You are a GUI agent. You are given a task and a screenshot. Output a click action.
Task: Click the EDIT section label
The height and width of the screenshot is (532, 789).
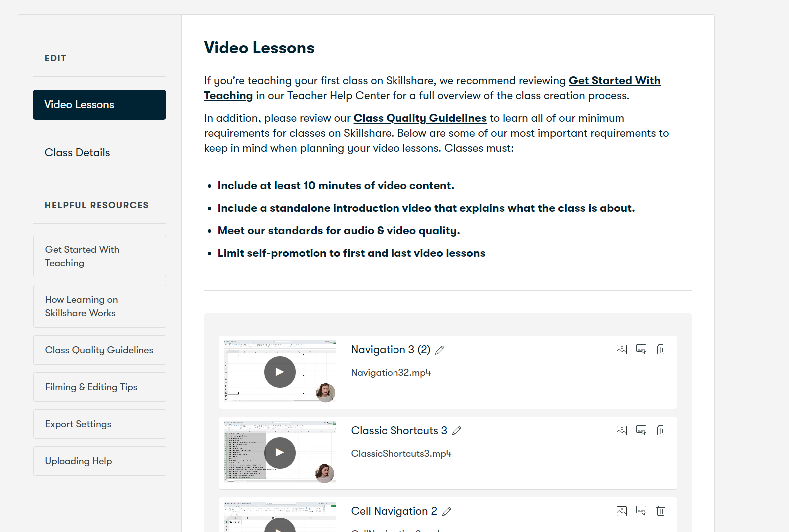(55, 58)
